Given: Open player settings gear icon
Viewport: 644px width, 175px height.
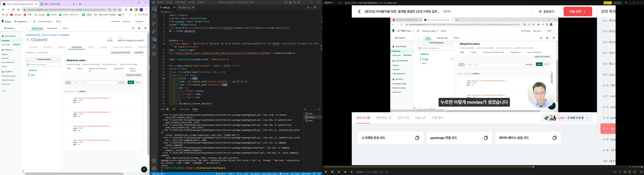Looking at the screenshot, I should coord(635,172).
